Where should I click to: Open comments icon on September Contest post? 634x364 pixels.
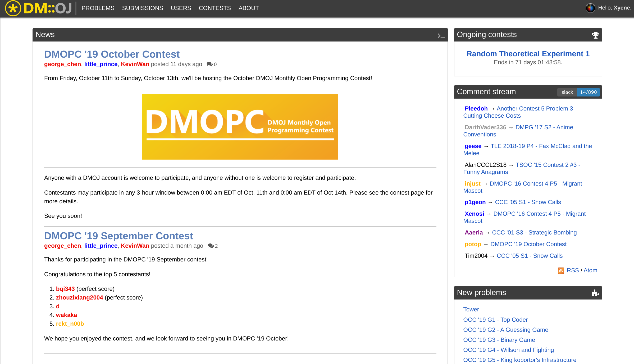[211, 246]
